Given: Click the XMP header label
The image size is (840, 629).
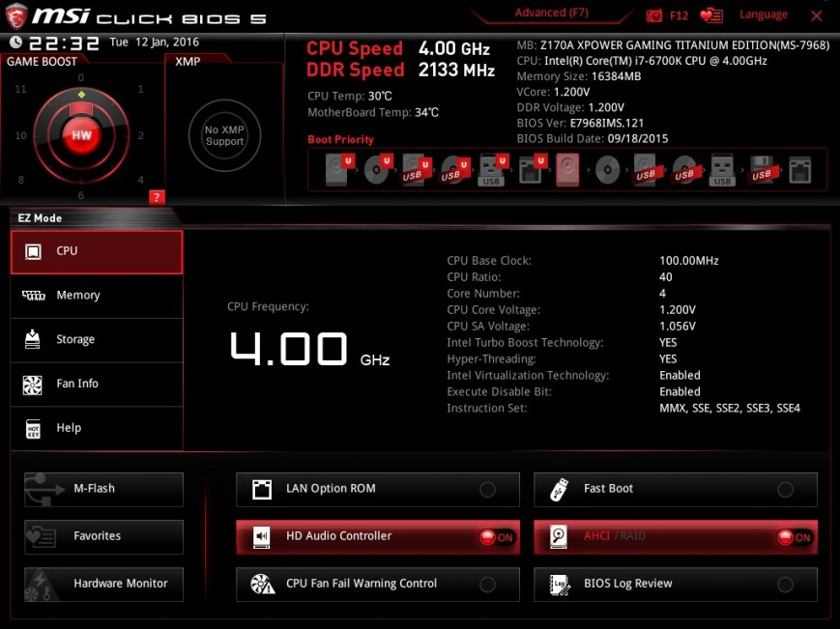Looking at the screenshot, I should point(188,62).
